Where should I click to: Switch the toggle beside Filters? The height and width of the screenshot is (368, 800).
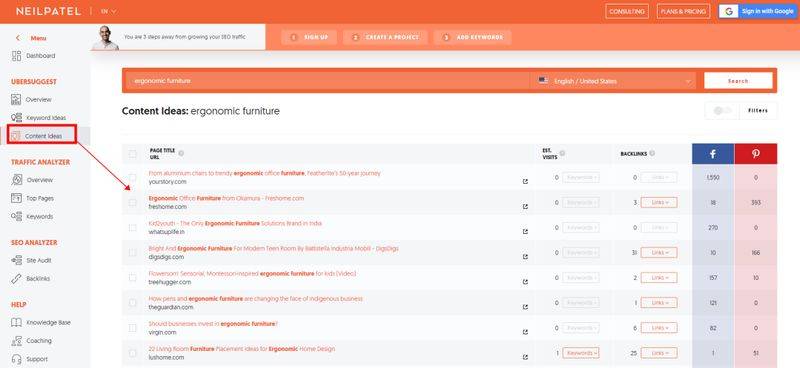tap(722, 111)
